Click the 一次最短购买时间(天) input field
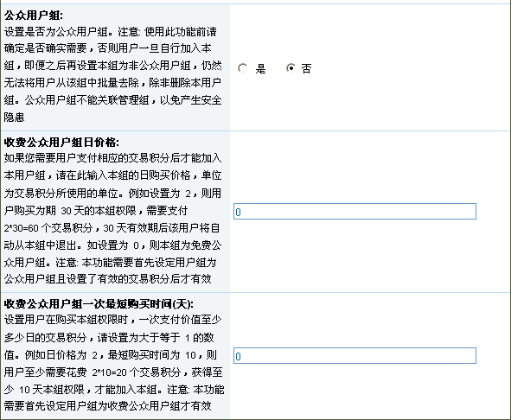Viewport: 511px width, 420px height. 355,355
